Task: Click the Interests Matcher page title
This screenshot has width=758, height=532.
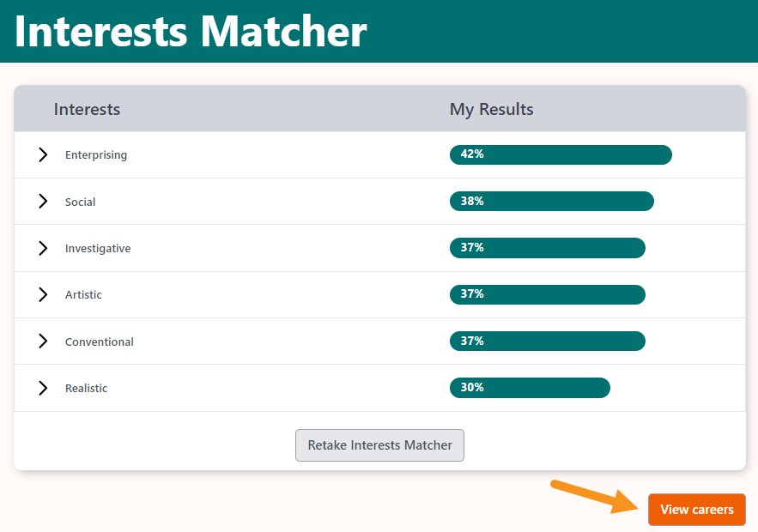Action: pyautogui.click(x=191, y=31)
